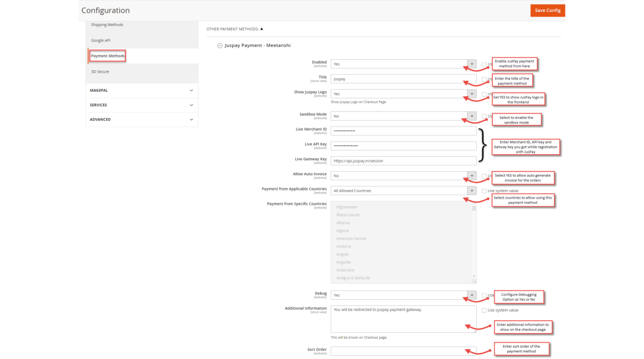This screenshot has height=359, width=644.
Task: Select Åland Islands in the country list
Action: pyautogui.click(x=348, y=215)
